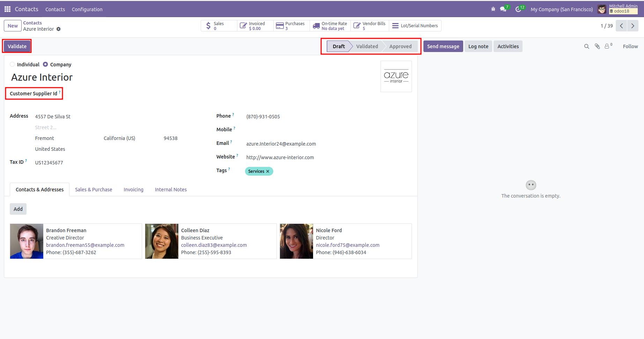This screenshot has height=339, width=644.
Task: Open Colleen Diaz's contact photo
Action: point(162,241)
